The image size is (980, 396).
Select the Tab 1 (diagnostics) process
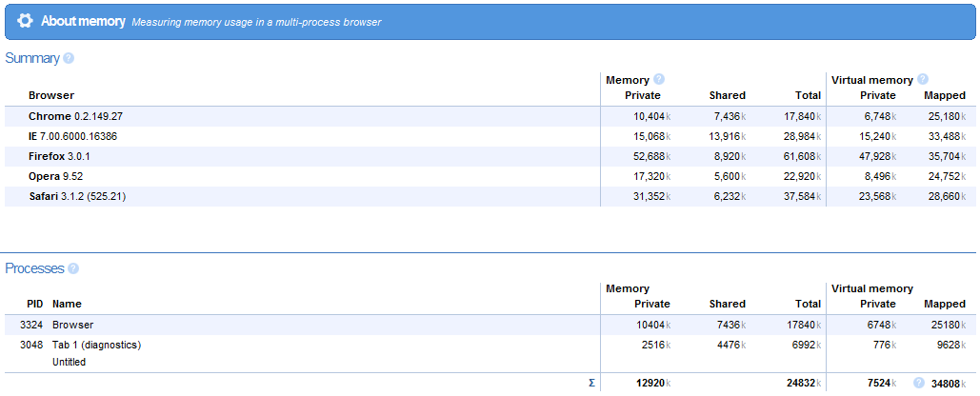pos(97,345)
